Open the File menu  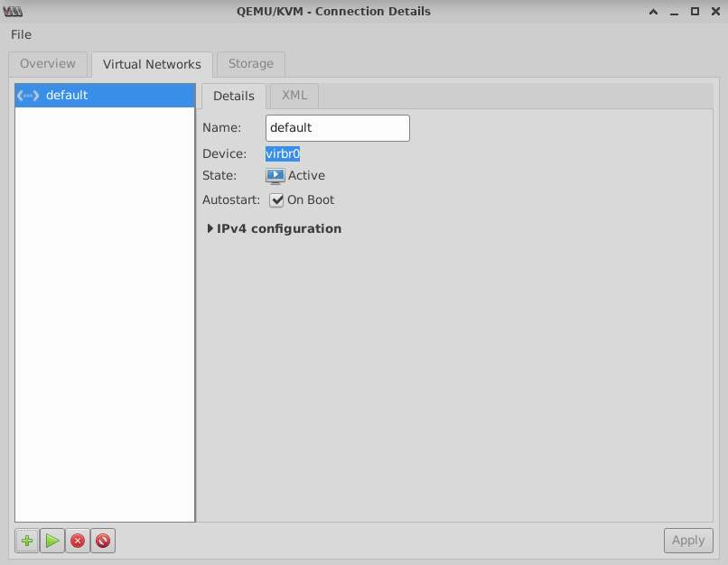(x=21, y=34)
